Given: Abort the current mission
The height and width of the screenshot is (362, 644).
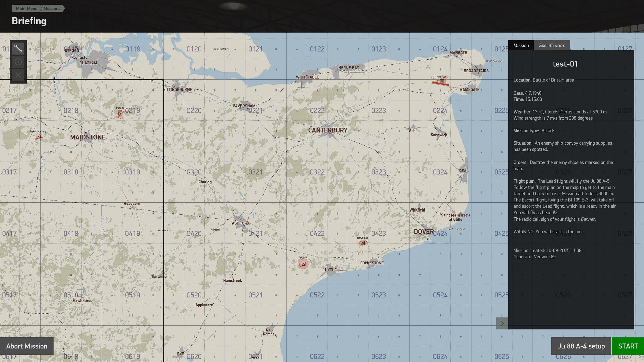Looking at the screenshot, I should (27, 346).
